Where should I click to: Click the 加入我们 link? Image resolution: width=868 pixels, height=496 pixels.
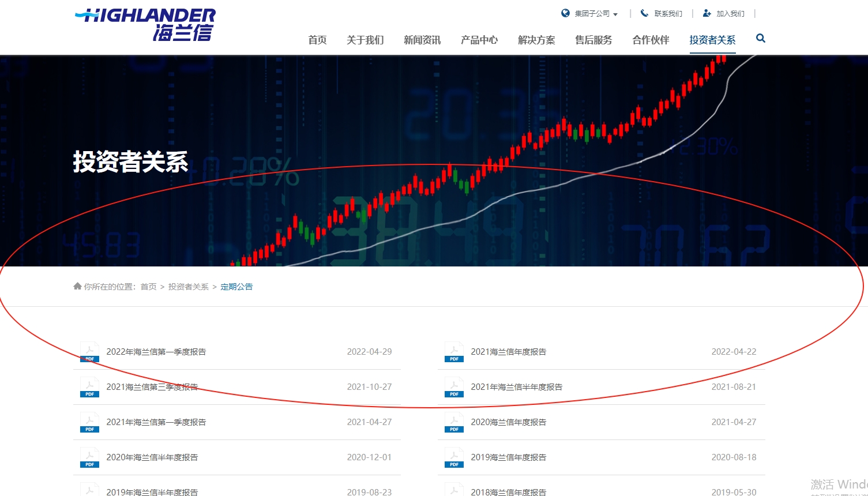click(731, 13)
